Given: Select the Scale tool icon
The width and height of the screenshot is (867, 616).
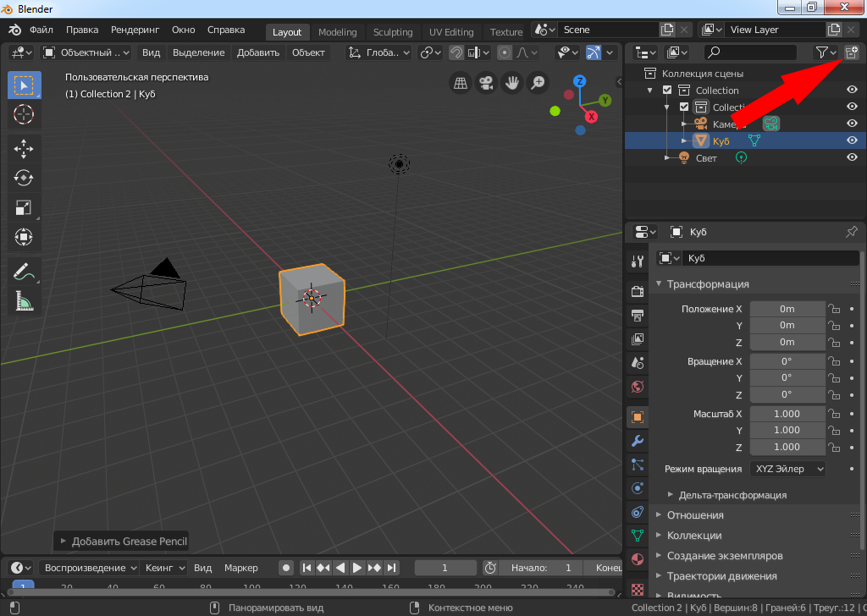Looking at the screenshot, I should 24,207.
